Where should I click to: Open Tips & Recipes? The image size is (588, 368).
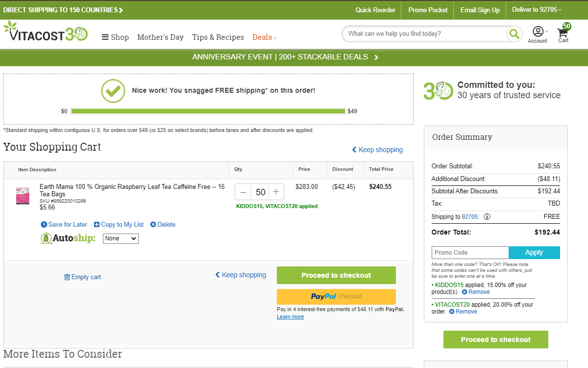coord(218,37)
